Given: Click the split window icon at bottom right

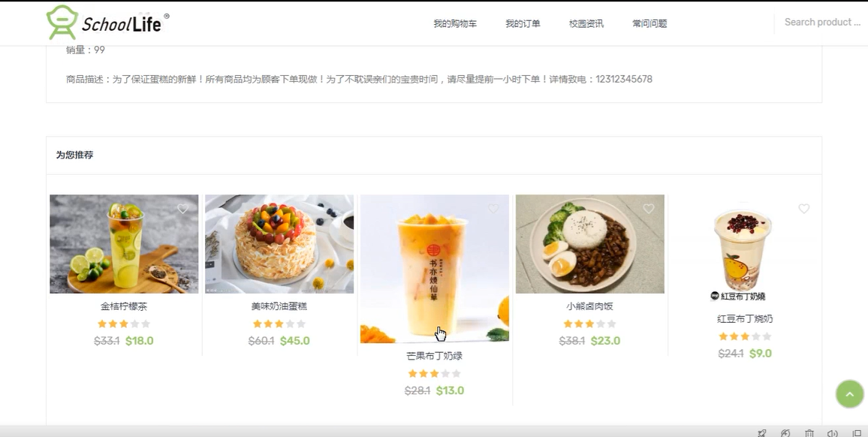Looking at the screenshot, I should [857, 433].
